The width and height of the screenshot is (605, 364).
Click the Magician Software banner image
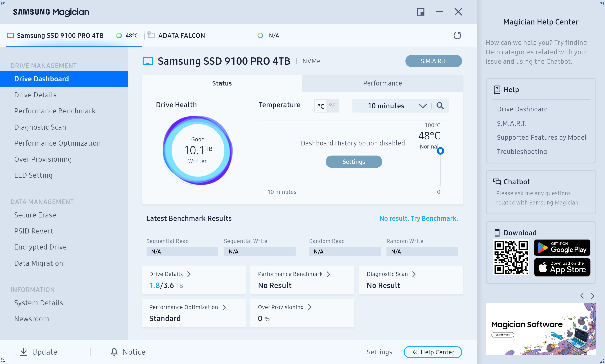click(541, 329)
